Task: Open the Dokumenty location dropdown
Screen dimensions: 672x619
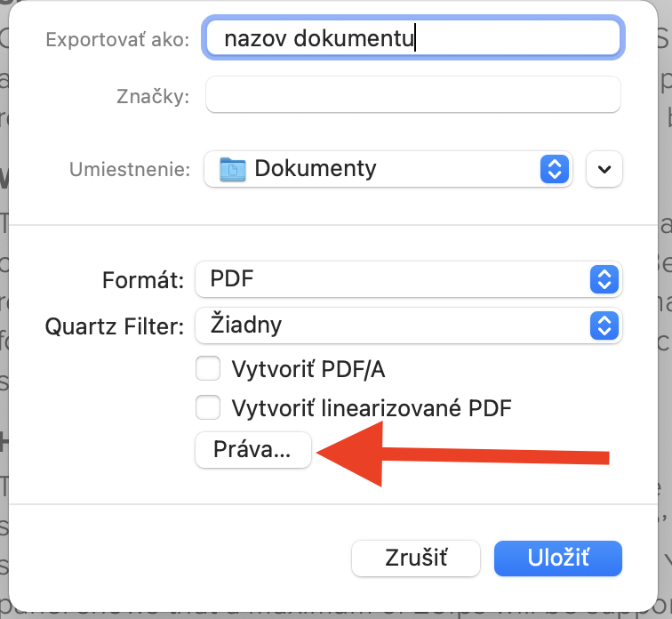Action: [x=382, y=169]
